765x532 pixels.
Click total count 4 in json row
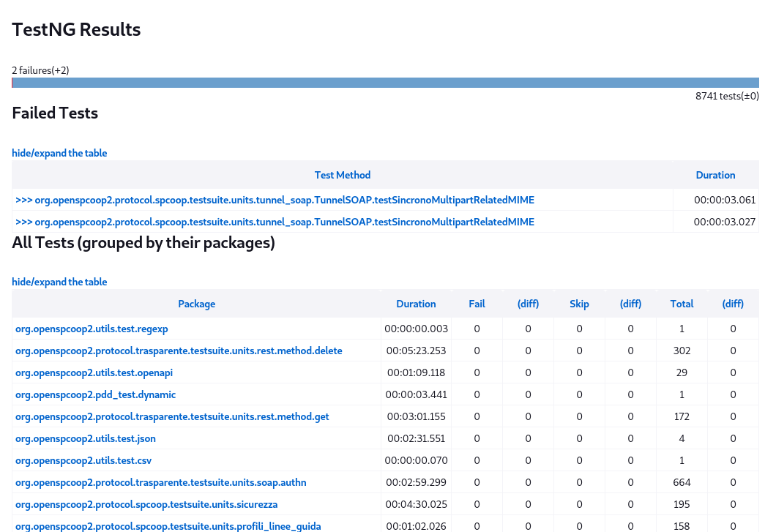click(x=682, y=438)
